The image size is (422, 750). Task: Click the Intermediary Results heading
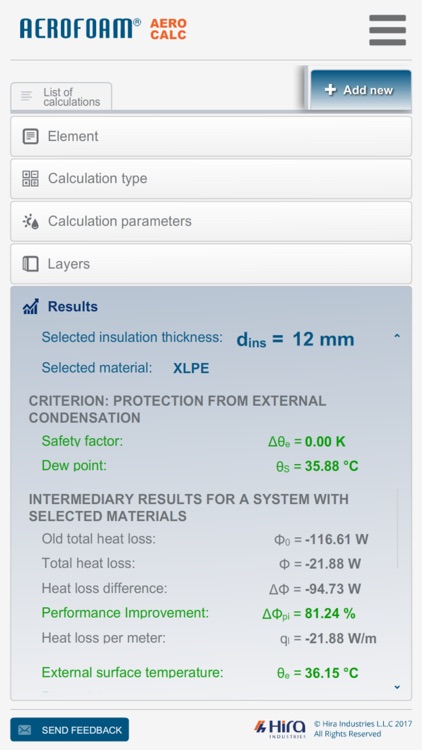coord(189,507)
